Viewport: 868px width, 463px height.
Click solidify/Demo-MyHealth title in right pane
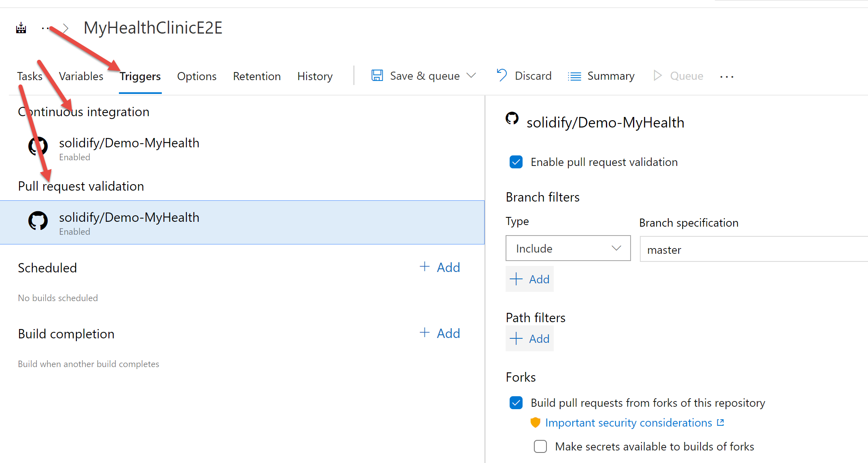tap(605, 122)
